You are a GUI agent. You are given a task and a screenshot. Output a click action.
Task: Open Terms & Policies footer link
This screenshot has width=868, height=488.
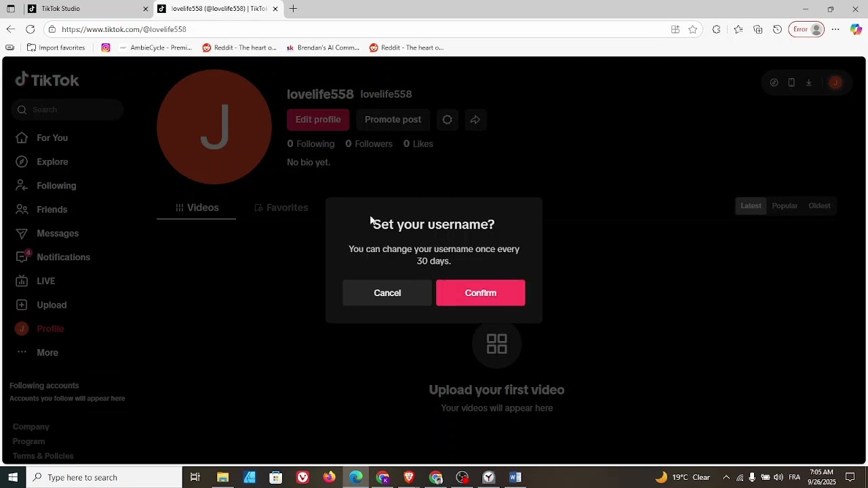click(43, 456)
